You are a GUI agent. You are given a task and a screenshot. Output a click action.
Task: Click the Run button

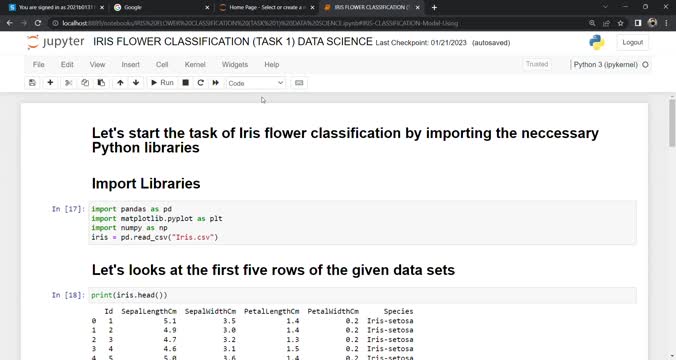(x=162, y=83)
